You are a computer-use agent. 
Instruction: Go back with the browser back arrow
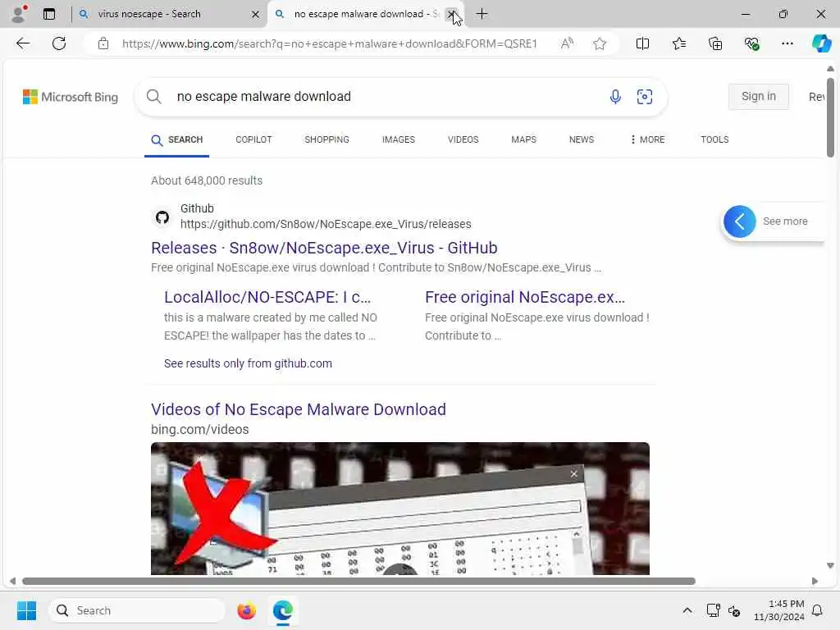(x=23, y=43)
